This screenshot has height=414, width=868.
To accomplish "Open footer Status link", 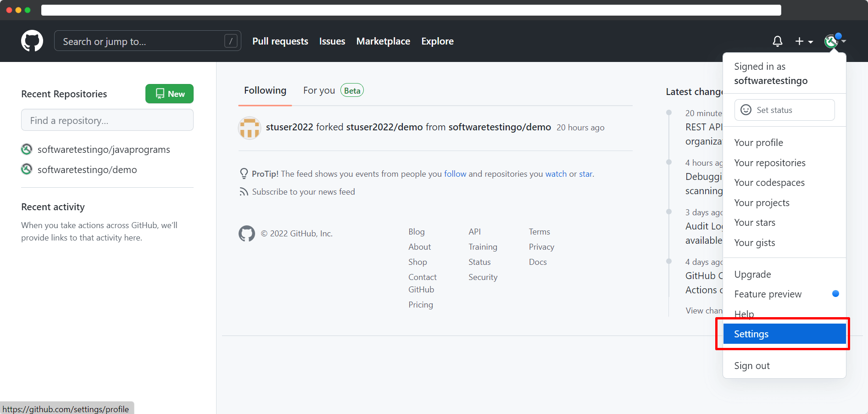I will [479, 262].
